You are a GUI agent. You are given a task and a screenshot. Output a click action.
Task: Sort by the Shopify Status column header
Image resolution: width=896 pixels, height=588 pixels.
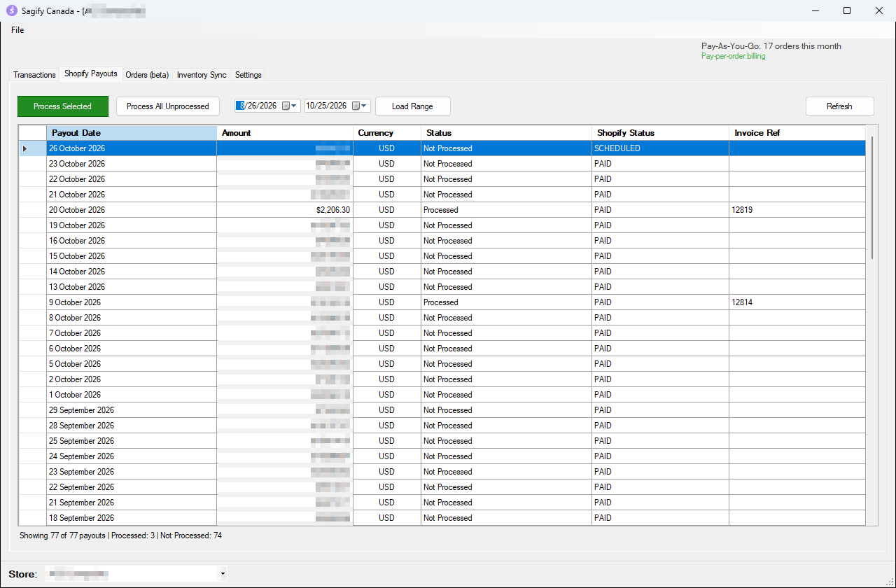tap(660, 133)
